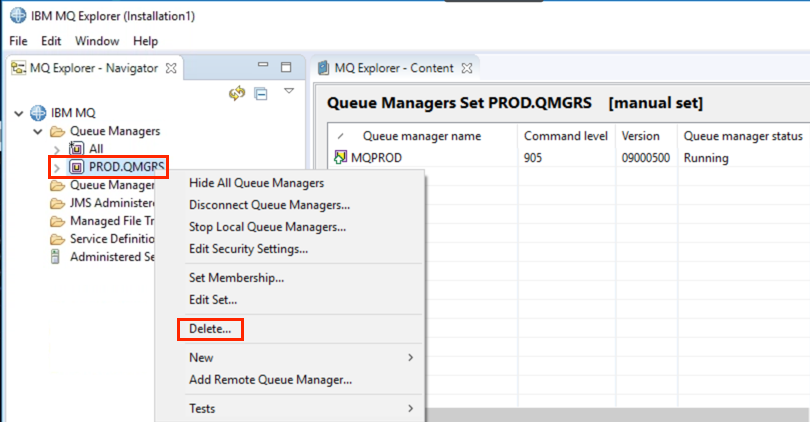
Task: Click the MQPROD queue manager row icon
Action: [340, 157]
